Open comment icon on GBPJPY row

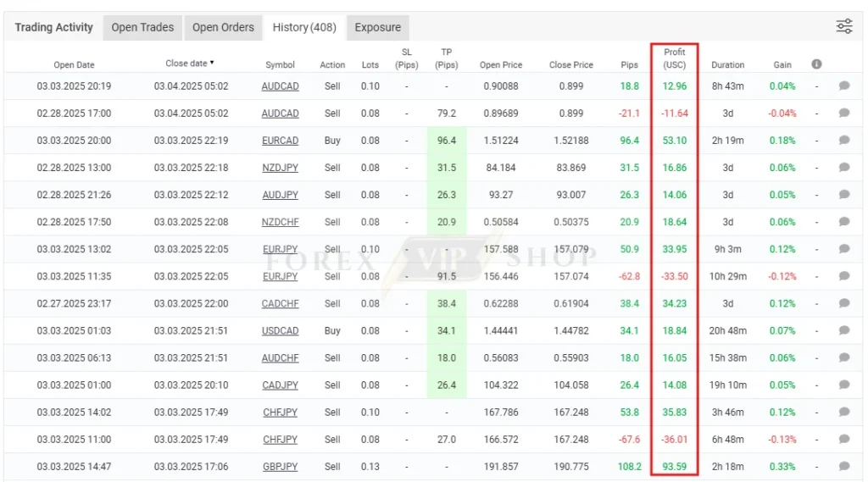(x=843, y=466)
